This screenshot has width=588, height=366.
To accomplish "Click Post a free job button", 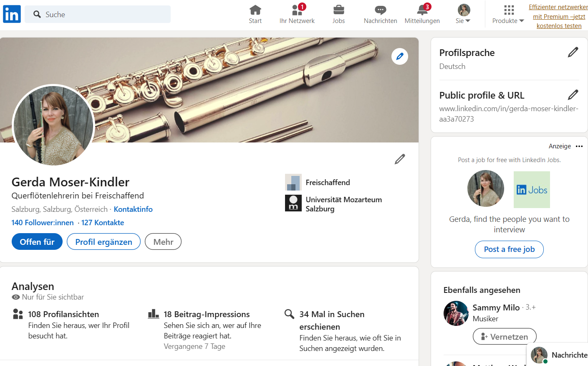I will click(x=509, y=249).
